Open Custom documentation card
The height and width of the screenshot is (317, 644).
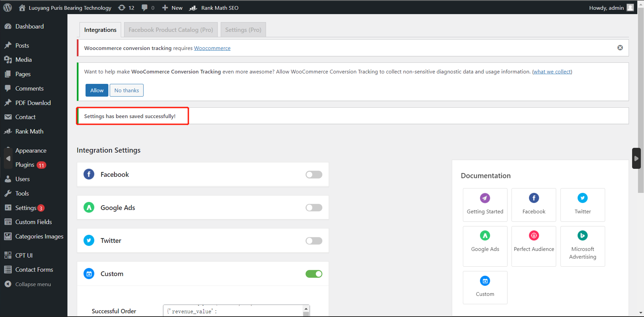[485, 288]
